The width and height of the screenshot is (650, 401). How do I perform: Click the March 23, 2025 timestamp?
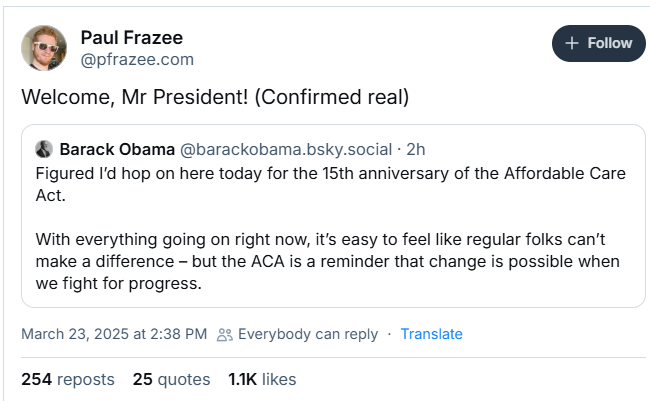(x=114, y=334)
